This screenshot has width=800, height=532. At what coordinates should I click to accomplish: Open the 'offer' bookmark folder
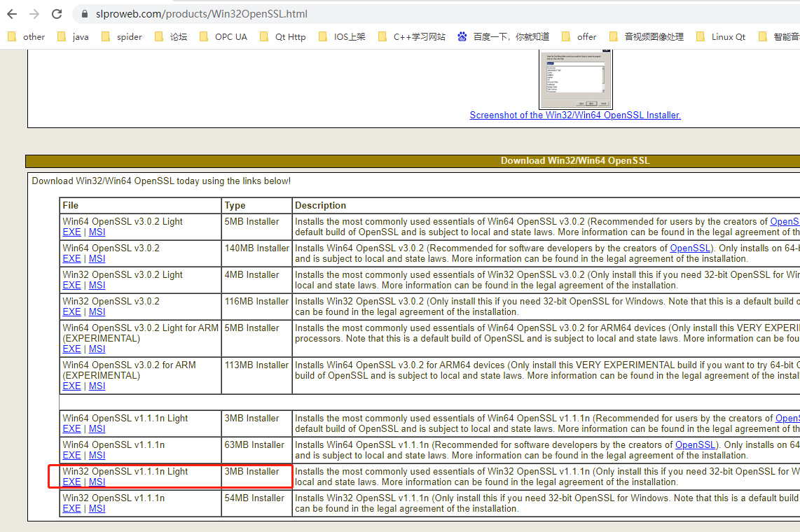[x=579, y=36]
